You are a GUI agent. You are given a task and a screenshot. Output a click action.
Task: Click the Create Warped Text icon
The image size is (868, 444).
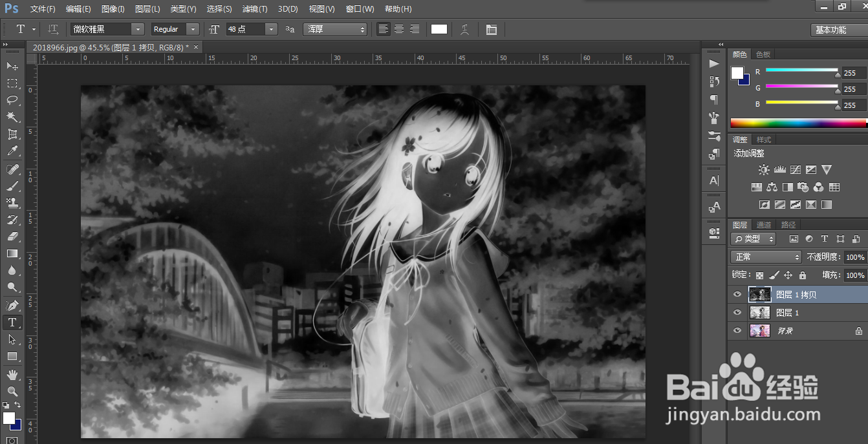point(464,29)
